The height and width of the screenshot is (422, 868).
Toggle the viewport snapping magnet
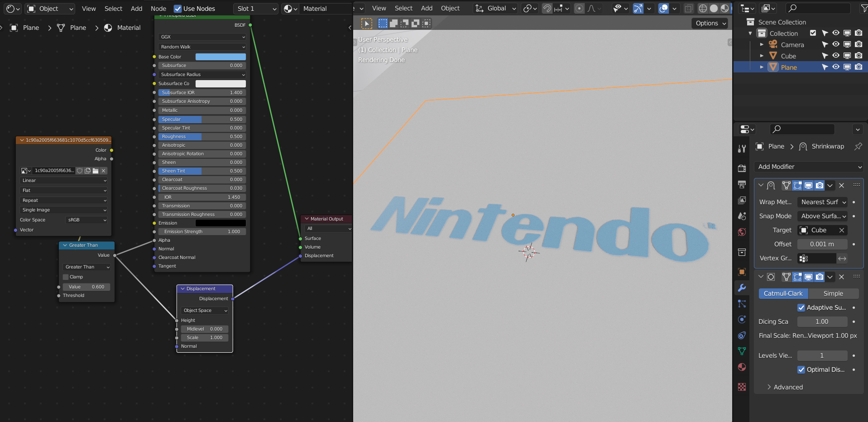click(x=547, y=8)
